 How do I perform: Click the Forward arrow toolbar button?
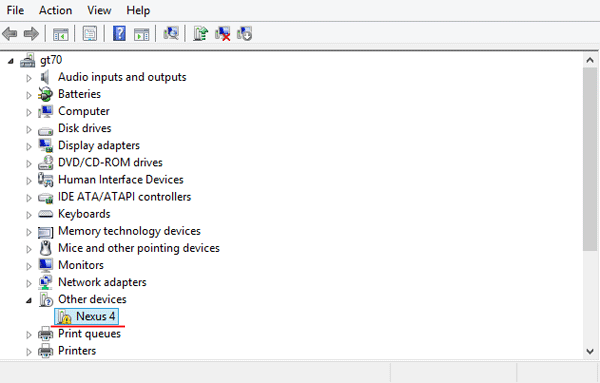coord(31,34)
